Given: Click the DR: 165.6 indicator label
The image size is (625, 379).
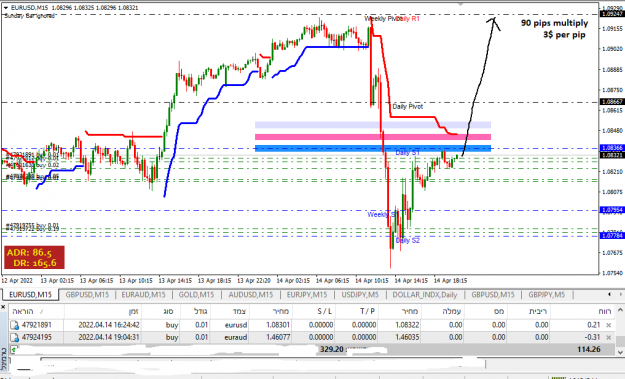Looking at the screenshot, I should pyautogui.click(x=35, y=263).
